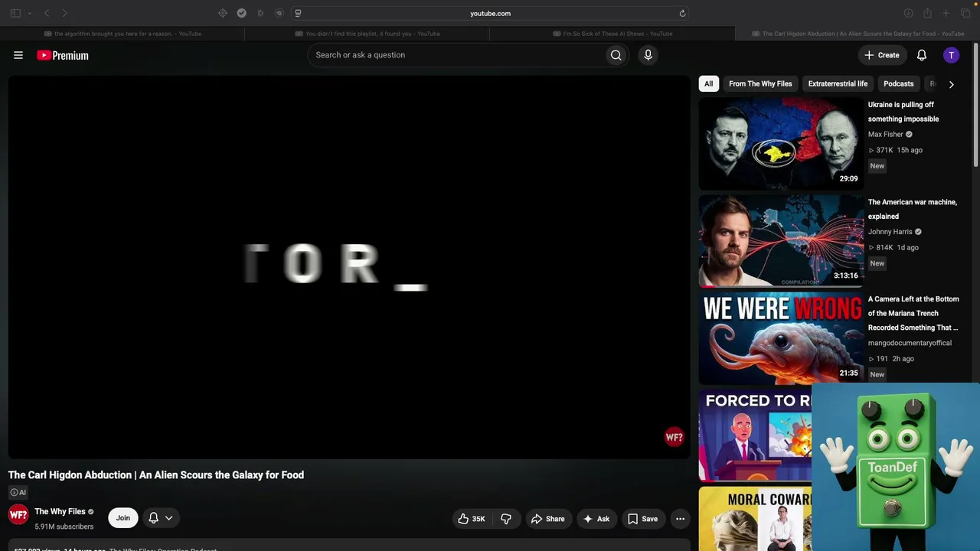The height and width of the screenshot is (551, 980).
Task: Open page settings icon in address bar
Action: coord(298,13)
